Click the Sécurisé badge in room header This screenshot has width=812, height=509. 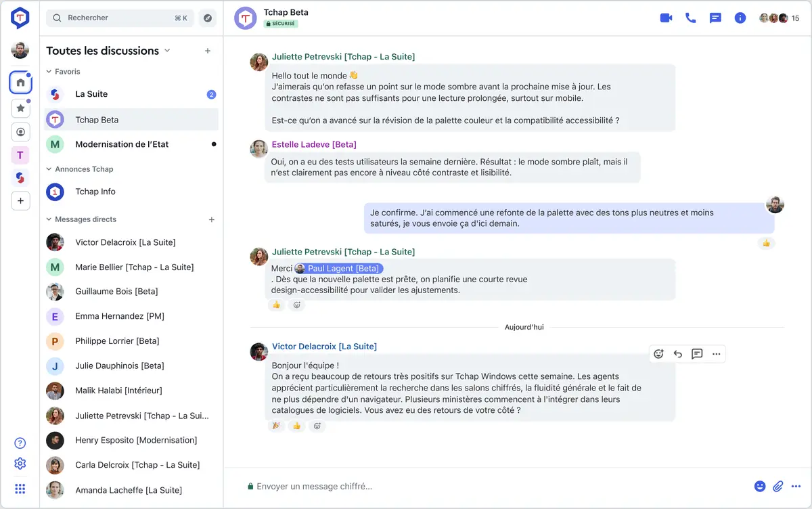pos(281,24)
